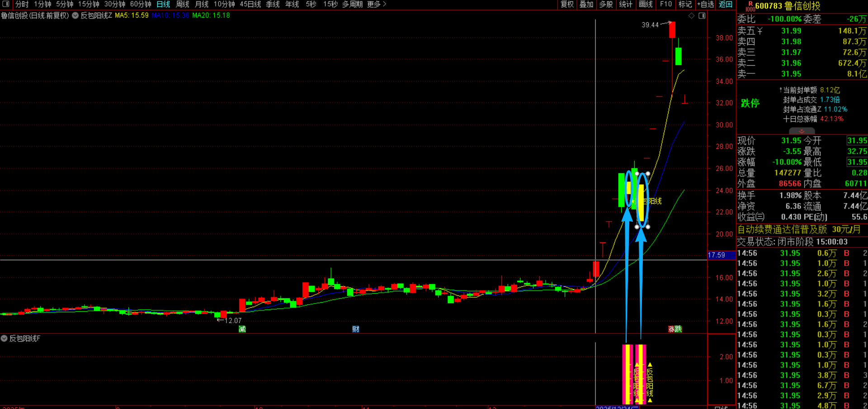This screenshot has height=409, width=868.
Task: Open the 反包阳线F sub-indicator dropdown circle
Action: pos(4,338)
